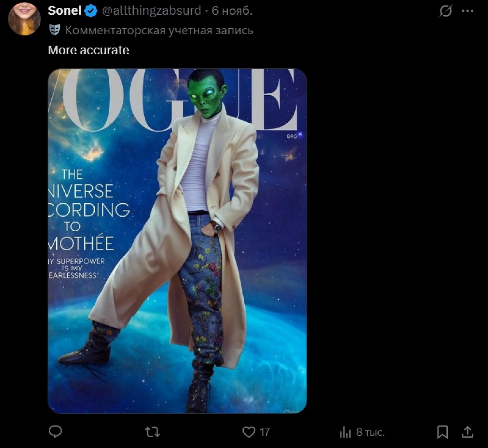488x448 pixels.
Task: Open the @allthingzabsurd handle link
Action: pos(152,11)
